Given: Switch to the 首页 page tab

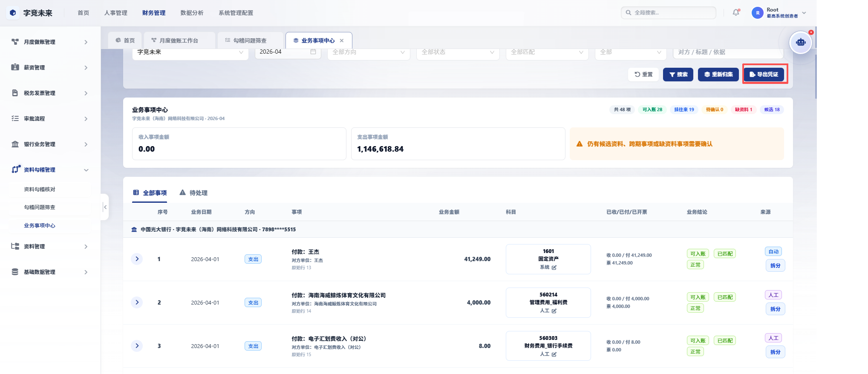Looking at the screenshot, I should (x=125, y=40).
